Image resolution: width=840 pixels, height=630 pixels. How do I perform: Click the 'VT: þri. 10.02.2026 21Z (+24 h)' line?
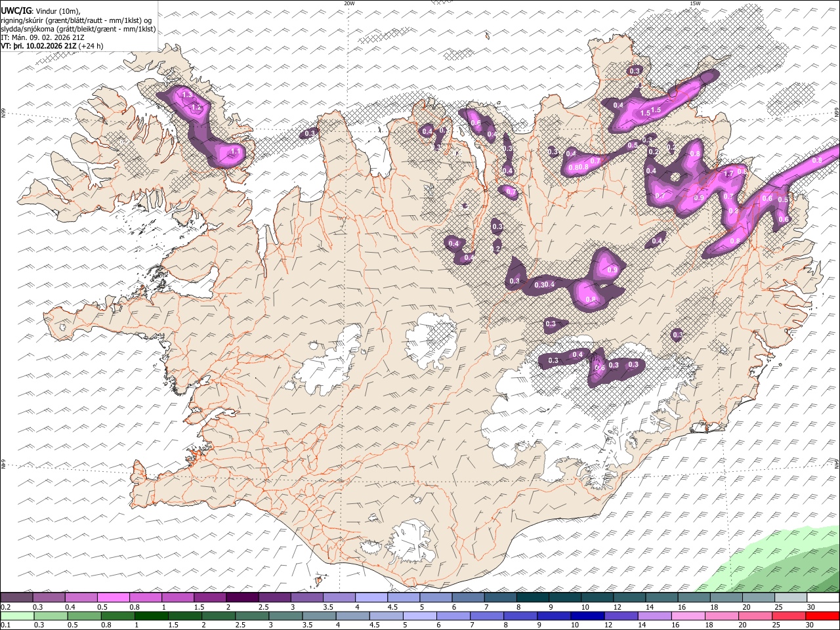[x=52, y=46]
